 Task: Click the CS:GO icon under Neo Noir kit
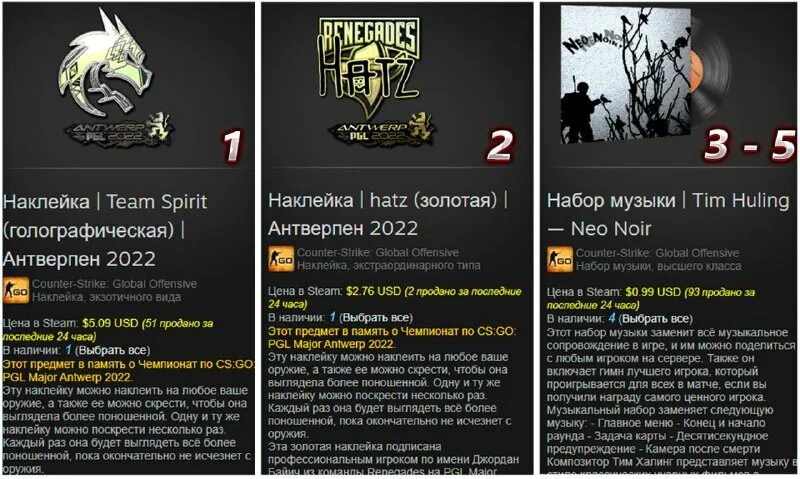(x=560, y=259)
